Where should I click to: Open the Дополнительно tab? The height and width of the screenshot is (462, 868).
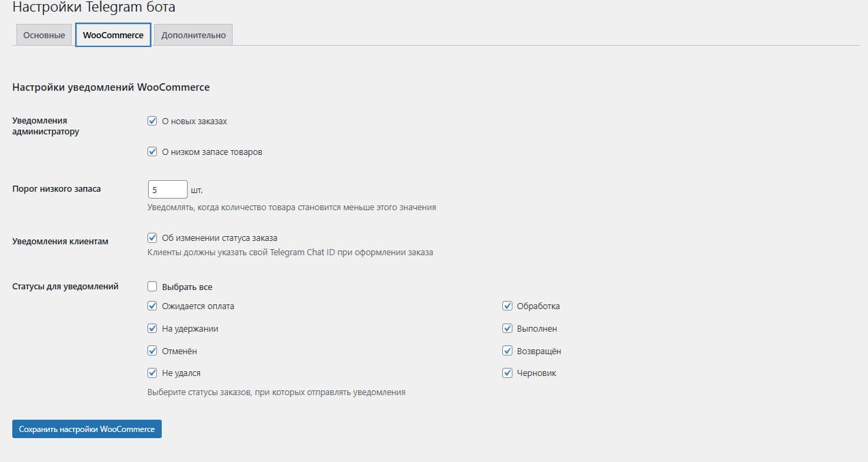point(193,35)
